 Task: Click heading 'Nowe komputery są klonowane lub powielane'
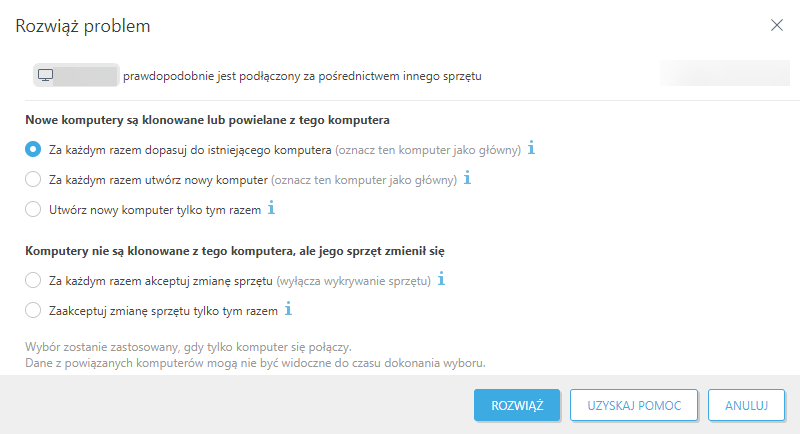pos(207,120)
